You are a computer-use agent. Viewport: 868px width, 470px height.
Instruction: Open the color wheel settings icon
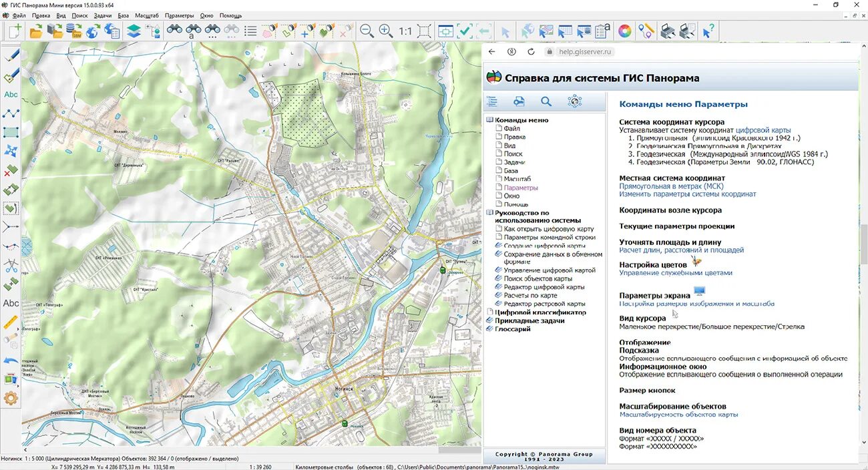click(x=625, y=31)
